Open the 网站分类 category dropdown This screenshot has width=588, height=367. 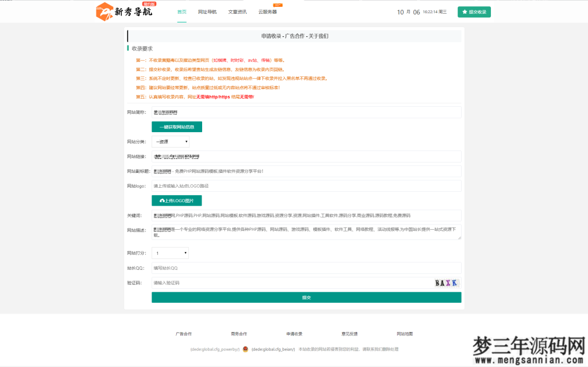pyautogui.click(x=170, y=141)
